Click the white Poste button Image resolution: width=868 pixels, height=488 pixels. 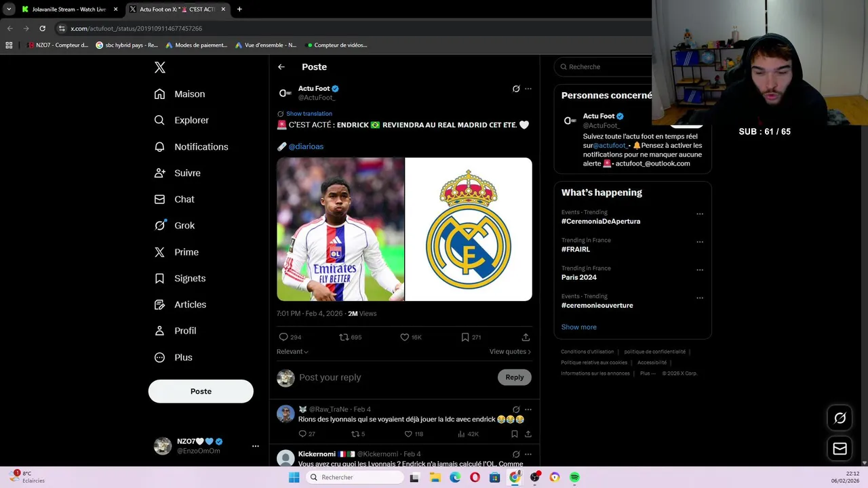(201, 392)
